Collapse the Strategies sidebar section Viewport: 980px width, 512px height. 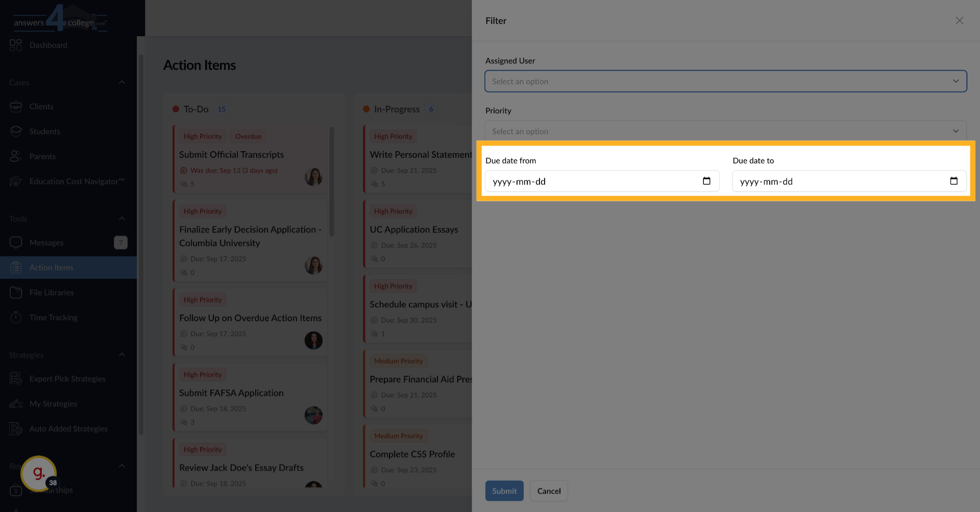click(x=121, y=354)
